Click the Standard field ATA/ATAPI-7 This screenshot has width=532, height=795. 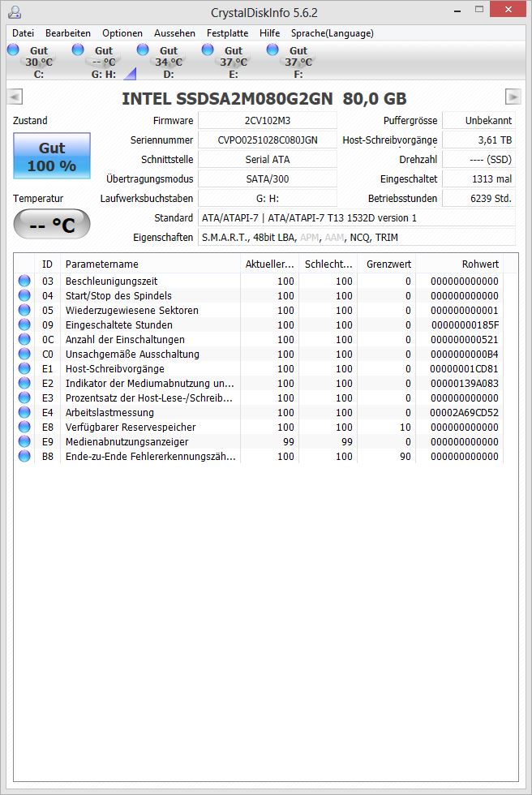(357, 218)
